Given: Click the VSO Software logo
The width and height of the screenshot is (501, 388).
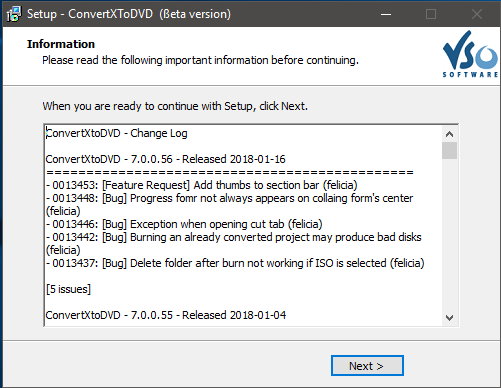Looking at the screenshot, I should coord(471,54).
